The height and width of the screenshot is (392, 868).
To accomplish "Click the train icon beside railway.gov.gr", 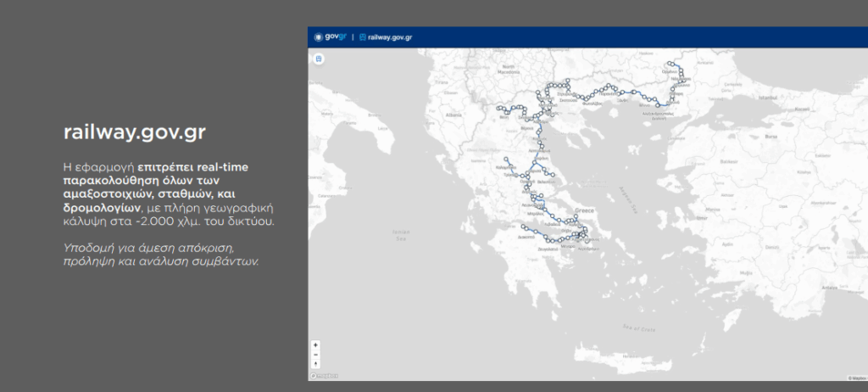I will [x=363, y=37].
